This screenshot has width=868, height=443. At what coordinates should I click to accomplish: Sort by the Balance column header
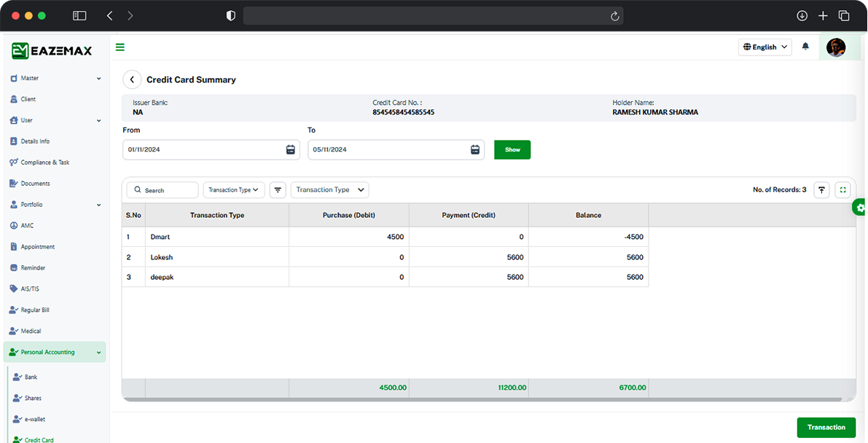(588, 215)
